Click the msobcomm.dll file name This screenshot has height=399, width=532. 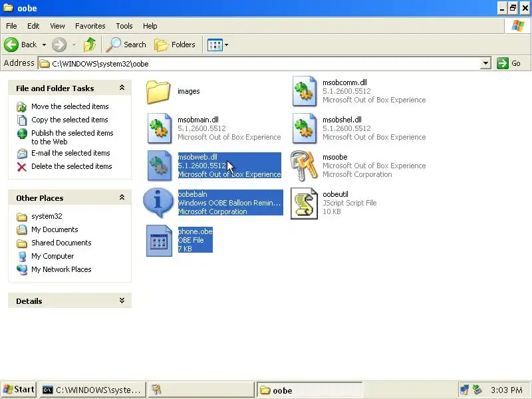344,82
